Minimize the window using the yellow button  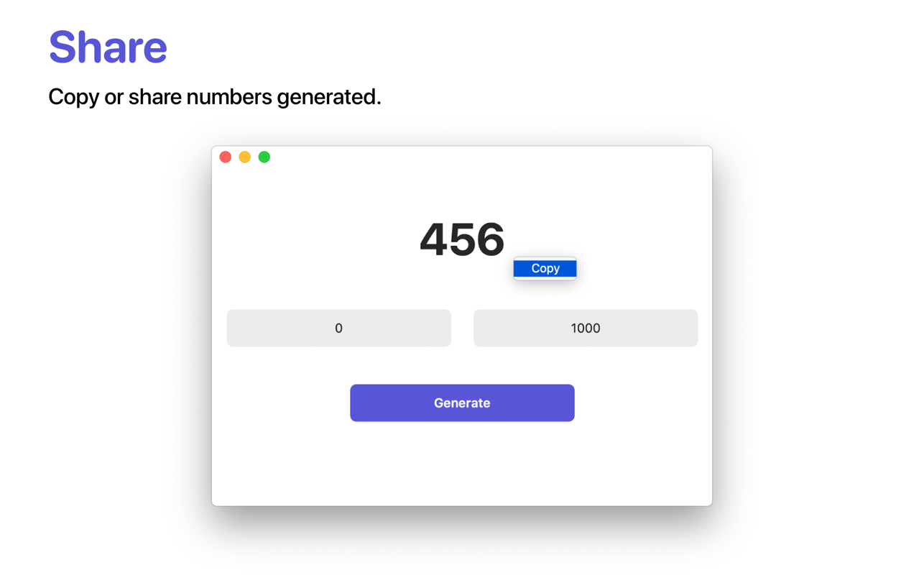245,157
